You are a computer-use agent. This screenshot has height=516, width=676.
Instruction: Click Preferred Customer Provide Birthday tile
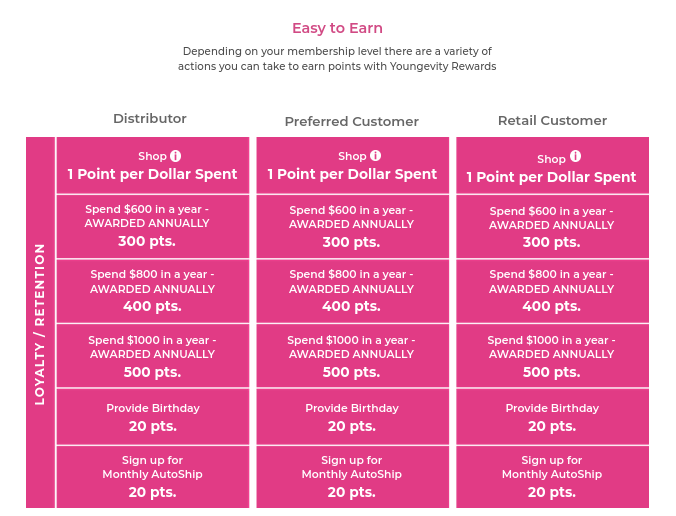pos(353,417)
